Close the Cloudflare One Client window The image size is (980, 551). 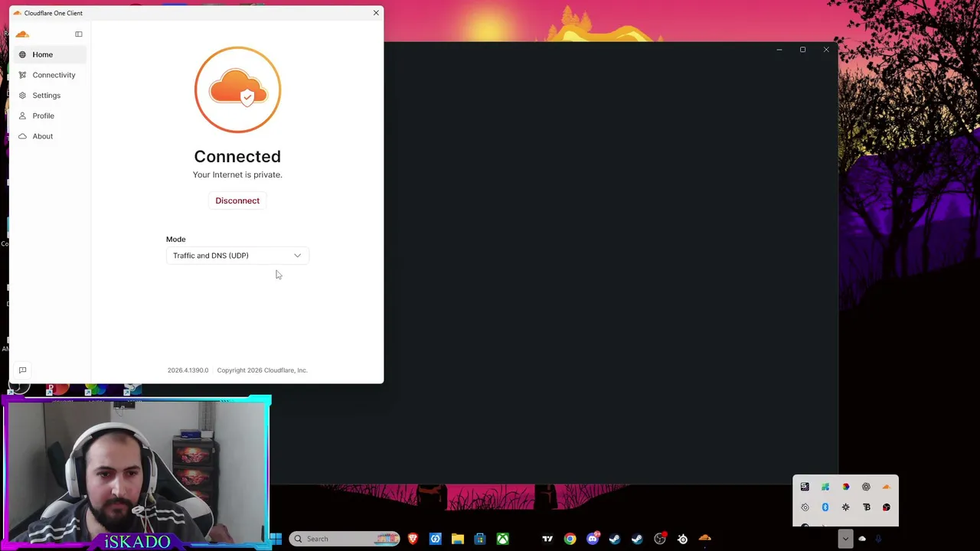376,13
